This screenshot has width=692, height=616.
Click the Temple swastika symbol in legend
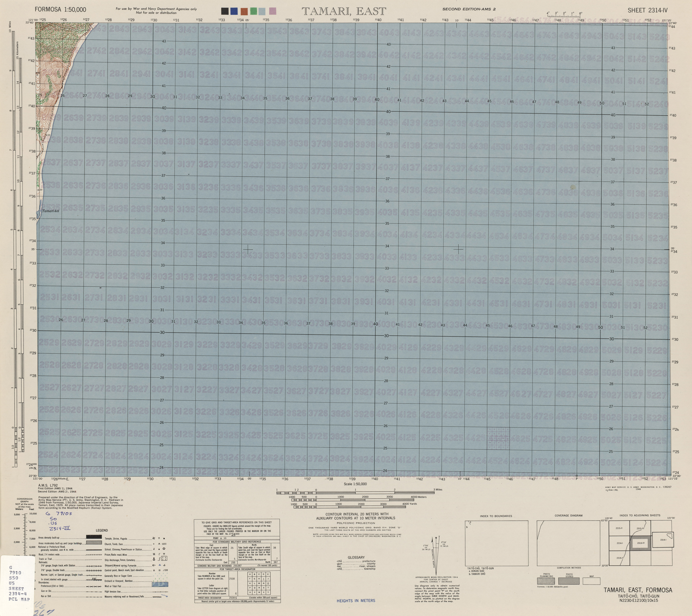pos(154,538)
